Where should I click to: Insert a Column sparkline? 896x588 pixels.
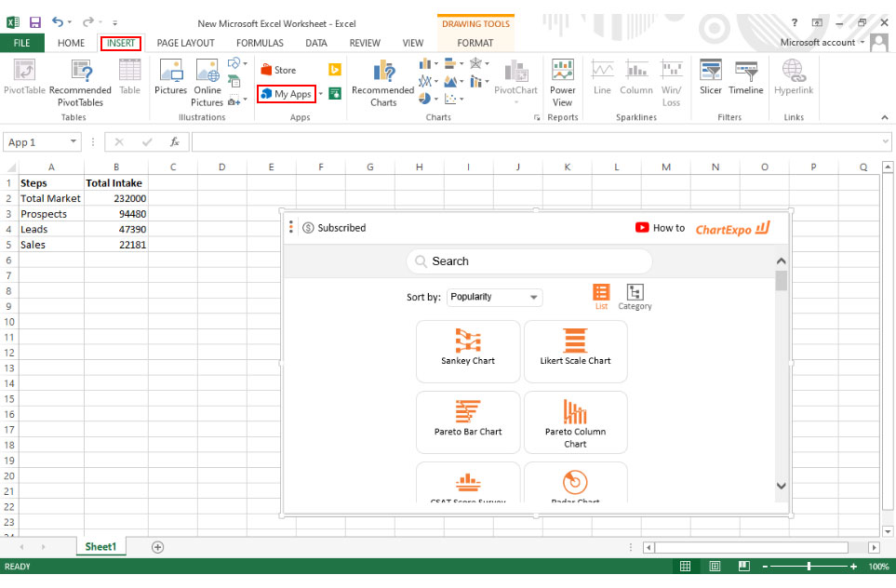636,77
